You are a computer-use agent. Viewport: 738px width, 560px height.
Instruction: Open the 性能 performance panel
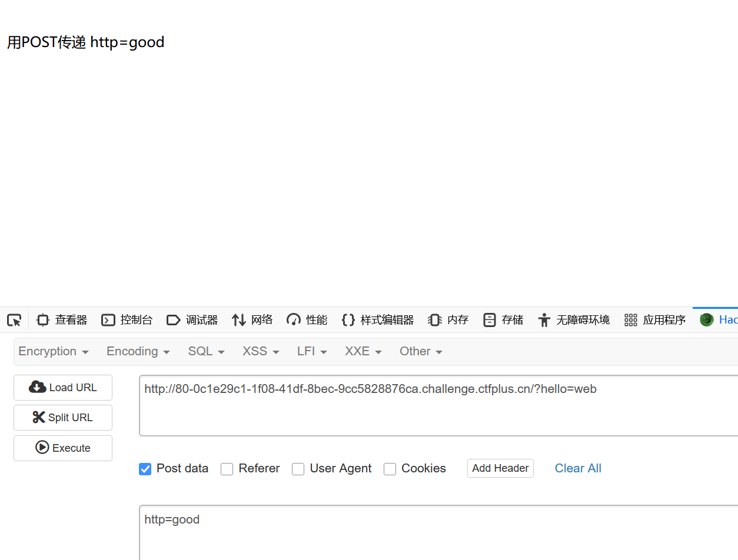(307, 320)
